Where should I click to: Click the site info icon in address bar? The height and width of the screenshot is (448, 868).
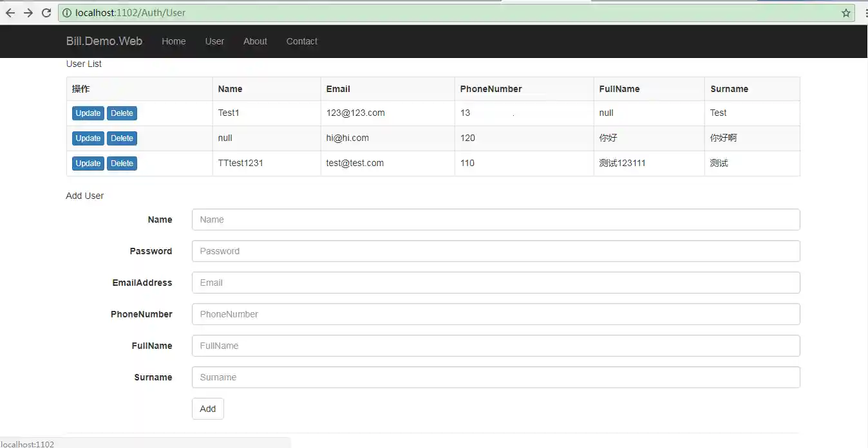(67, 13)
